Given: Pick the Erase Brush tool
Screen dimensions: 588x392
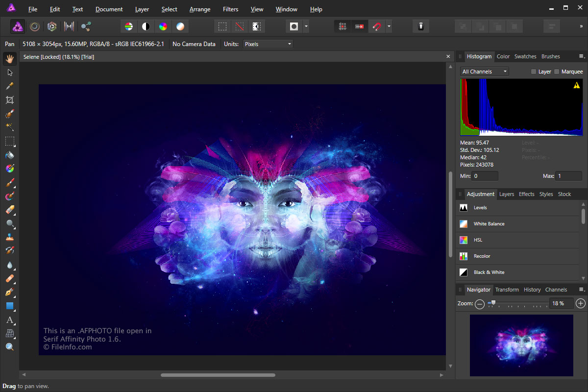Looking at the screenshot, I should (x=10, y=210).
